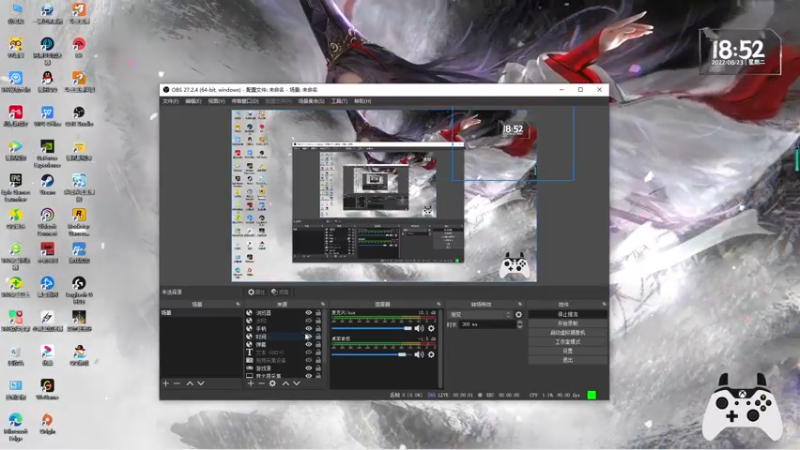Remove the selected scene with the minus icon

(x=177, y=383)
